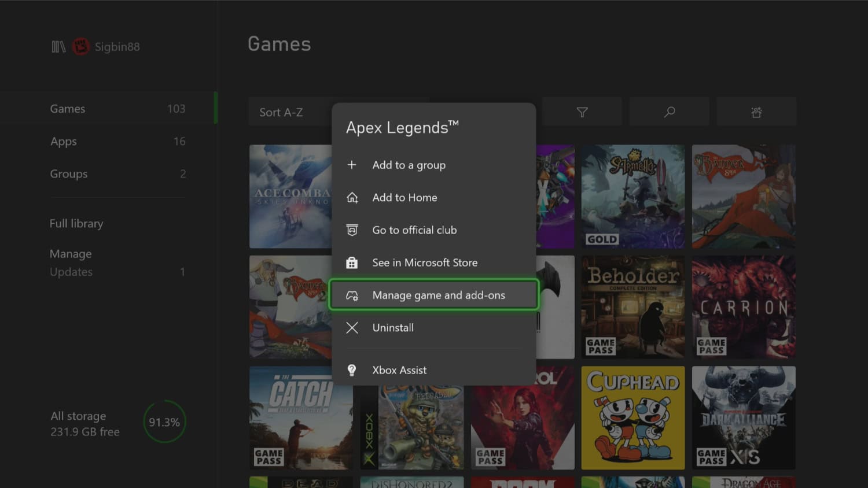Click the Apps count 16

[179, 141]
